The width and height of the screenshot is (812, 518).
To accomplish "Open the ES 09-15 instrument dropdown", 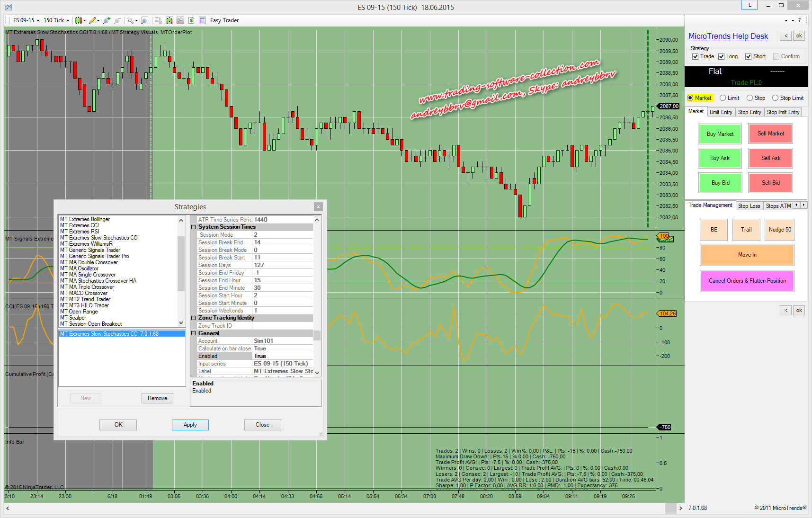I will (26, 20).
